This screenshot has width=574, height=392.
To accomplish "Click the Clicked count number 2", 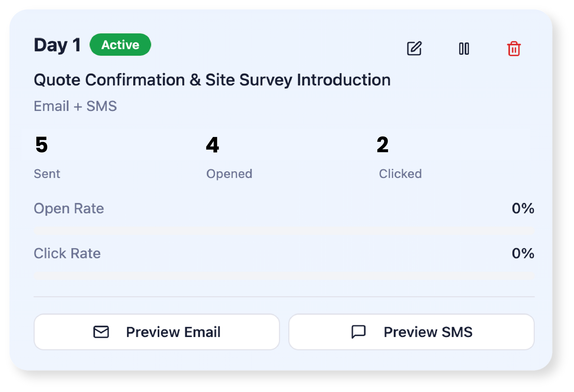I will click(x=382, y=145).
